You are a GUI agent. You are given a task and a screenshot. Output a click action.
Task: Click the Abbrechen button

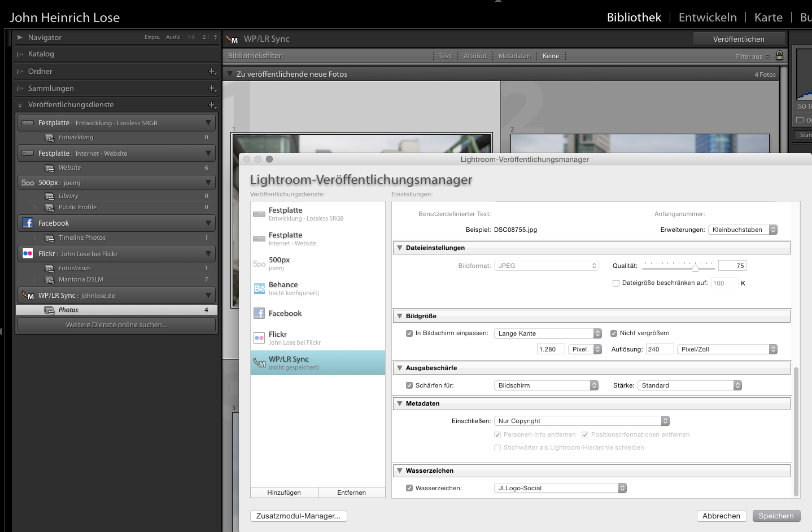point(721,516)
